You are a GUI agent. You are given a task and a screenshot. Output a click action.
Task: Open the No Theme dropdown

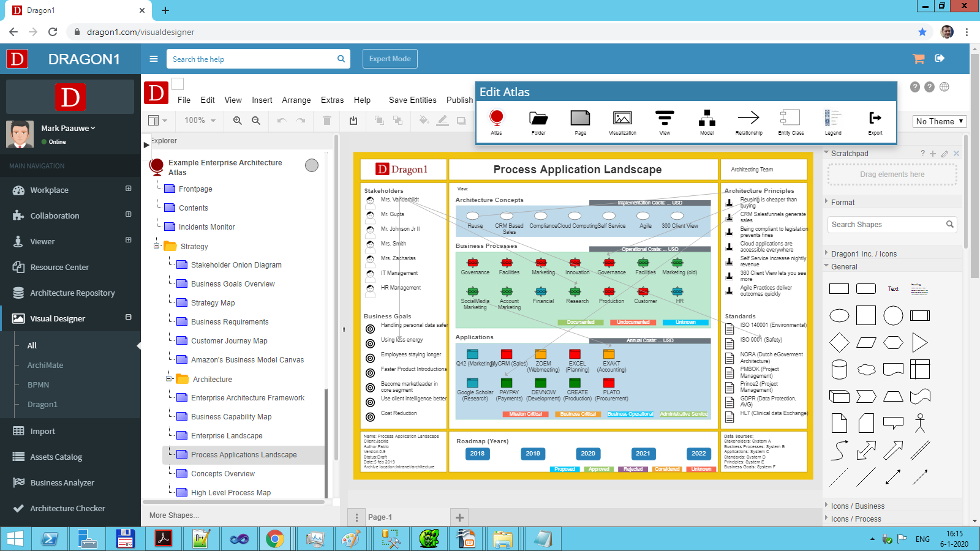940,121
